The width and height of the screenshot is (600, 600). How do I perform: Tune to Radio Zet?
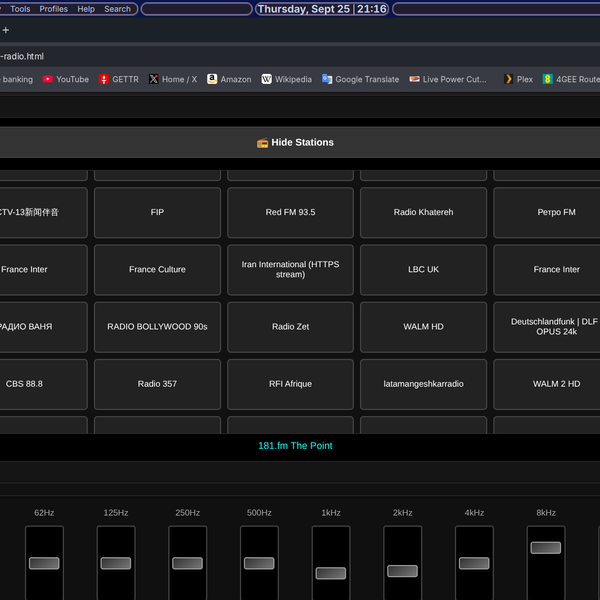tap(290, 327)
